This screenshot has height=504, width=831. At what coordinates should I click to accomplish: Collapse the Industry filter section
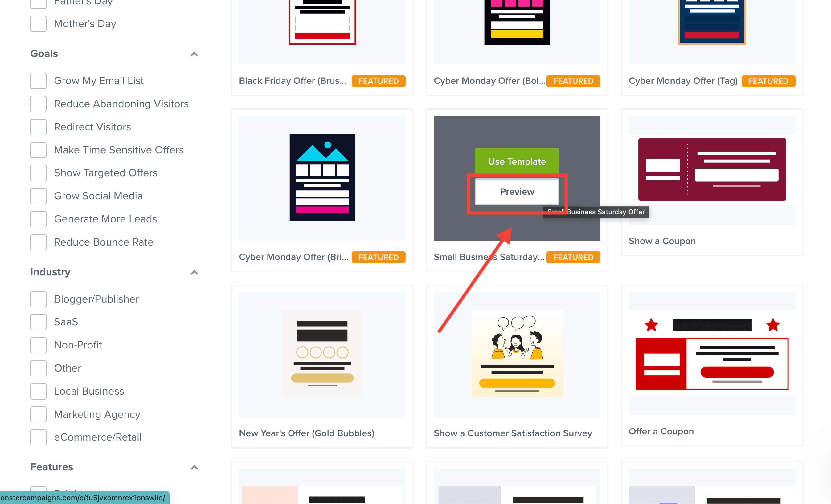[194, 272]
